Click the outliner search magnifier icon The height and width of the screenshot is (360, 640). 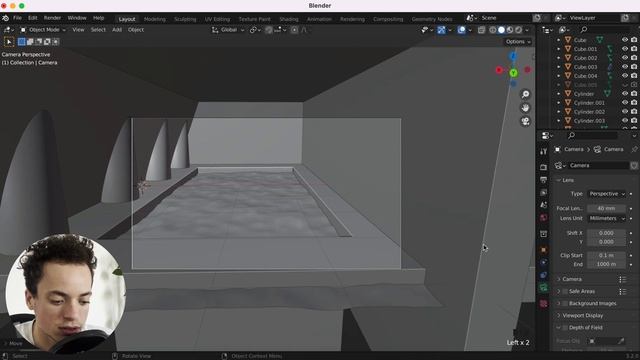point(584,30)
